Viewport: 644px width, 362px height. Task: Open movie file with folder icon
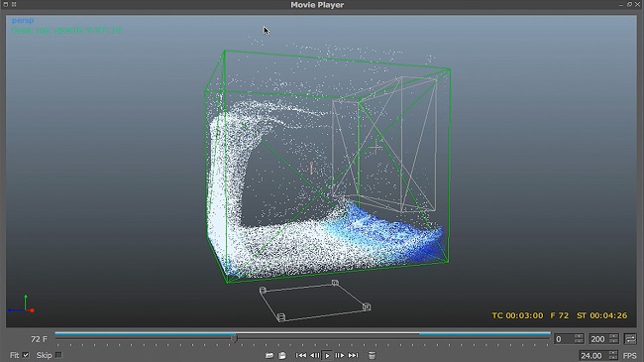pos(269,355)
